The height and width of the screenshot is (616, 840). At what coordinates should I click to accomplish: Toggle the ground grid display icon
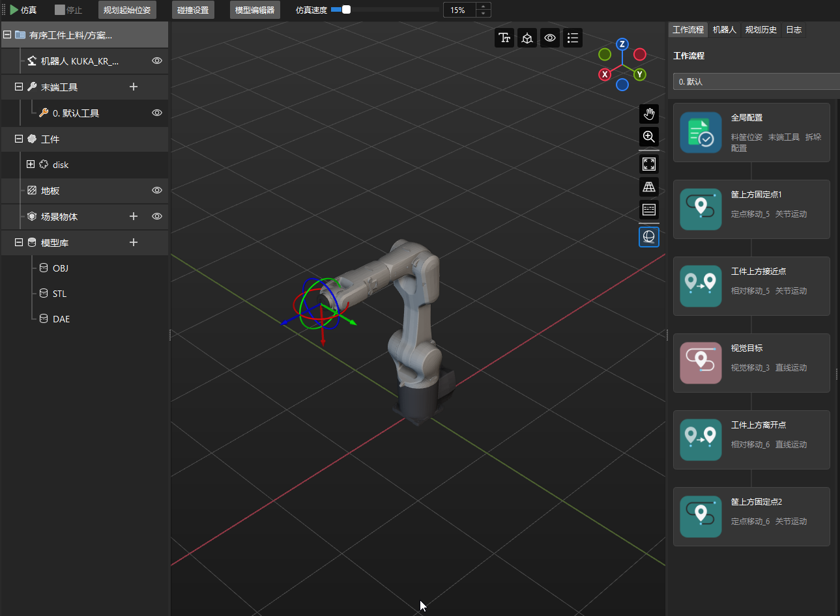[x=648, y=187]
